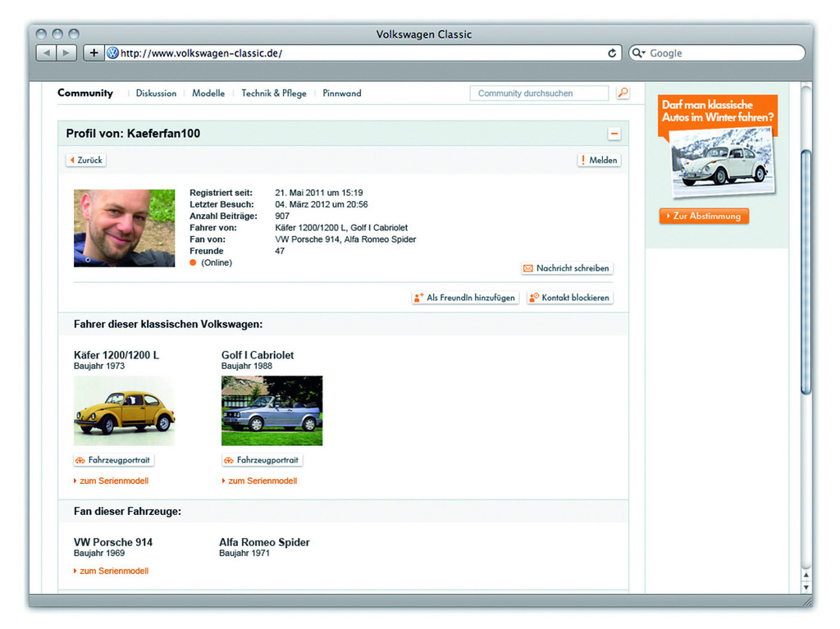Open the Diskussion menu item
This screenshot has width=840, height=629.
pyautogui.click(x=156, y=93)
